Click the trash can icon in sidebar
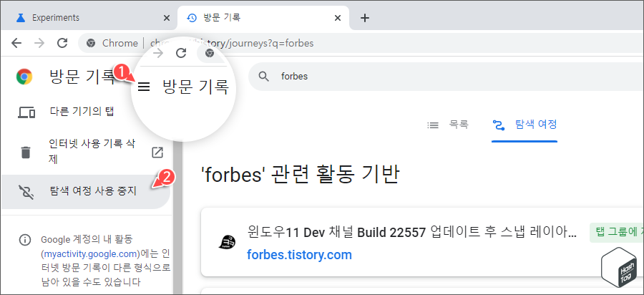The image size is (644, 295). (x=26, y=153)
